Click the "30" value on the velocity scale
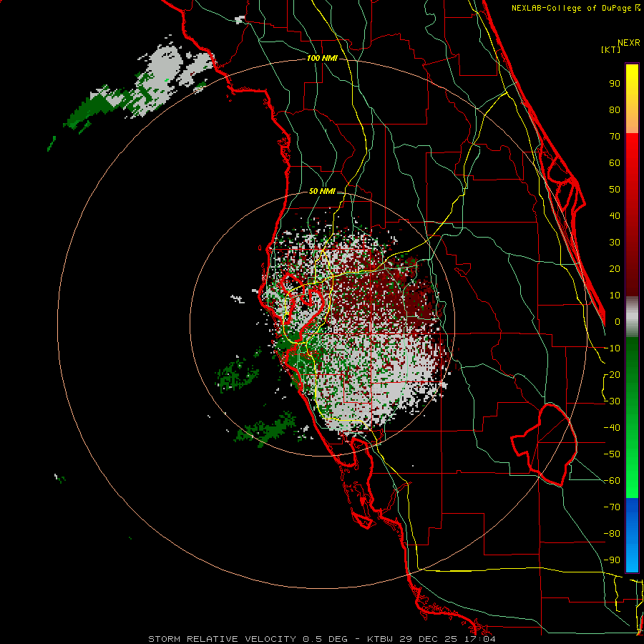644x644 pixels. click(615, 243)
